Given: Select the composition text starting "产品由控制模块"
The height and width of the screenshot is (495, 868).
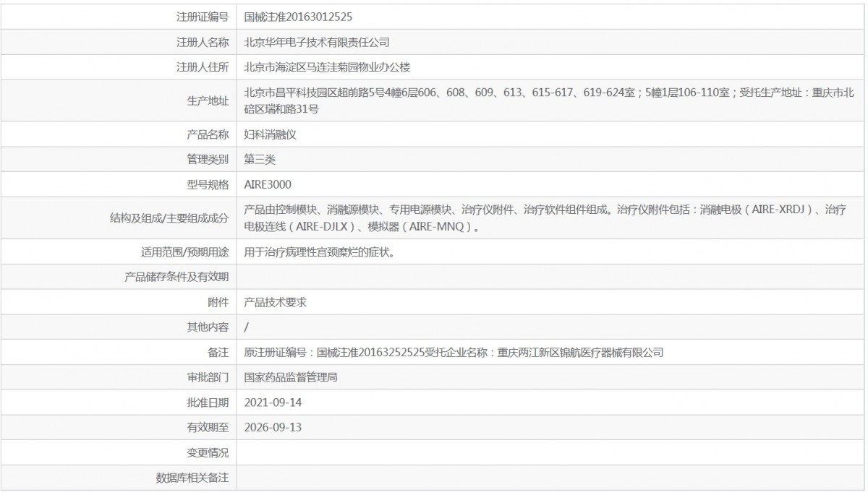Looking at the screenshot, I should [545, 218].
